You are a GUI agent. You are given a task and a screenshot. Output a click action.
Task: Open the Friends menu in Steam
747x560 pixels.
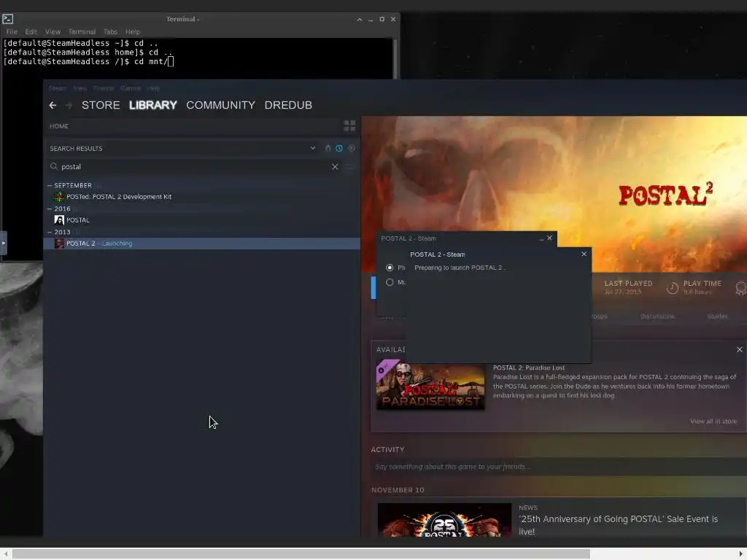coord(104,88)
